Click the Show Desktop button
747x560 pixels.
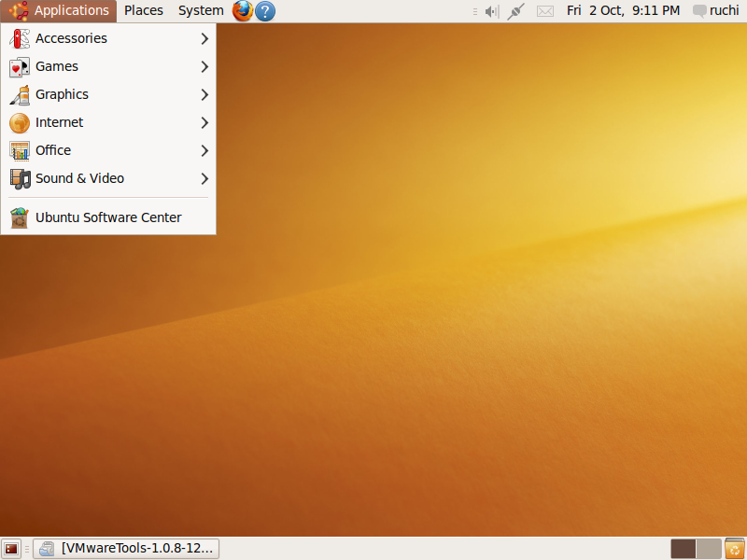coord(11,549)
